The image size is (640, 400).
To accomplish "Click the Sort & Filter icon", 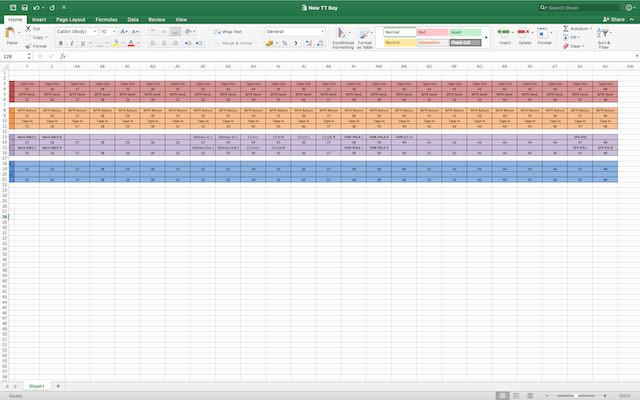I will pos(604,36).
